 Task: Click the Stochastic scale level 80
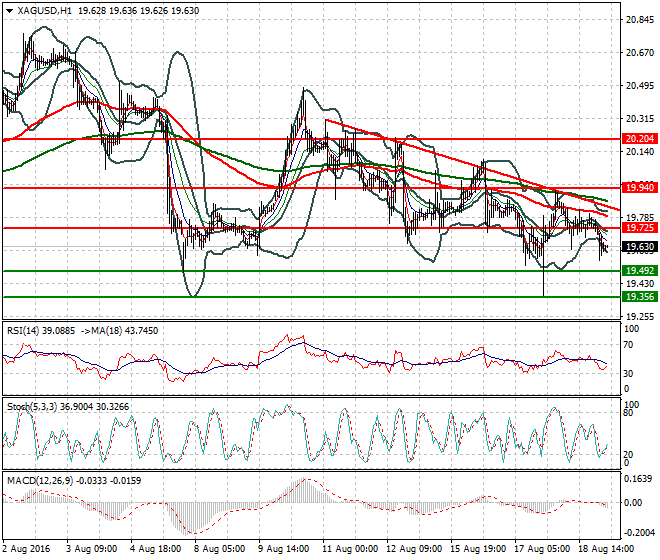628,413
